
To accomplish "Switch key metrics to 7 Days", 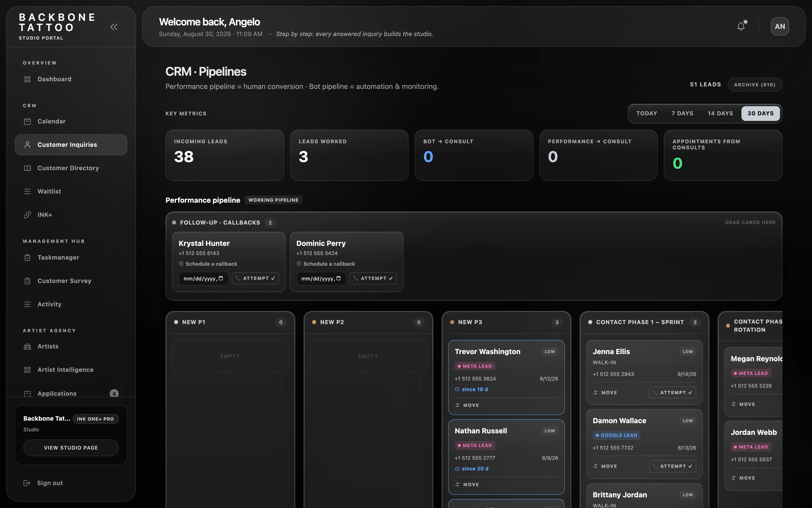I will tap(683, 114).
